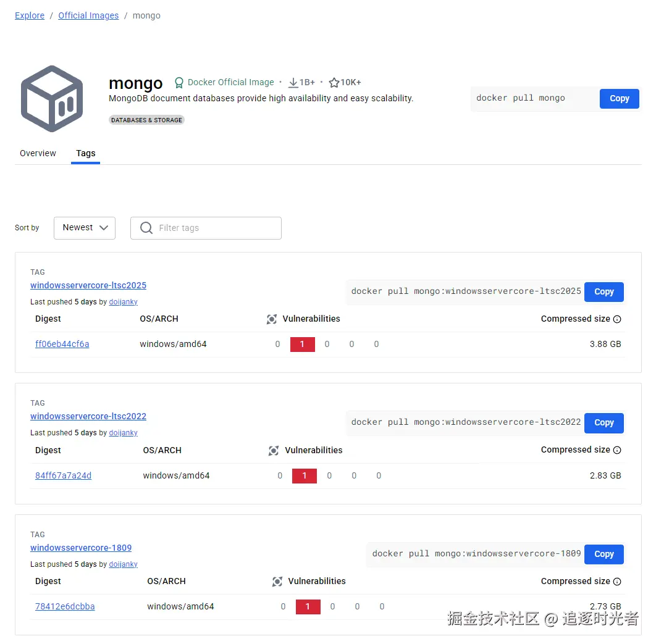Click the Vulnerabilities scan icon in 1809 card

tap(277, 581)
